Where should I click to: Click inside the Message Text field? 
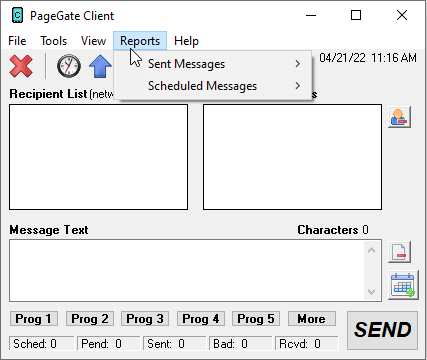click(x=188, y=270)
